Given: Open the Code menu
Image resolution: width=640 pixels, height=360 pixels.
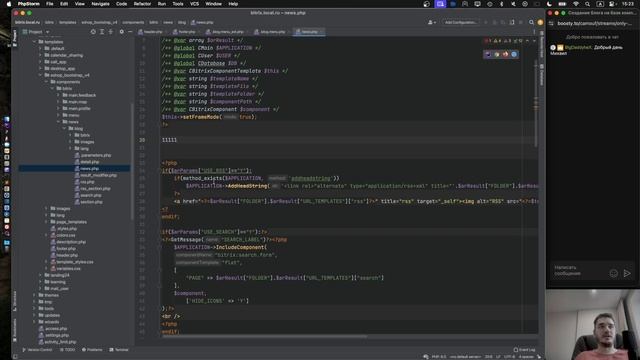Looking at the screenshot, I should pyautogui.click(x=121, y=4).
